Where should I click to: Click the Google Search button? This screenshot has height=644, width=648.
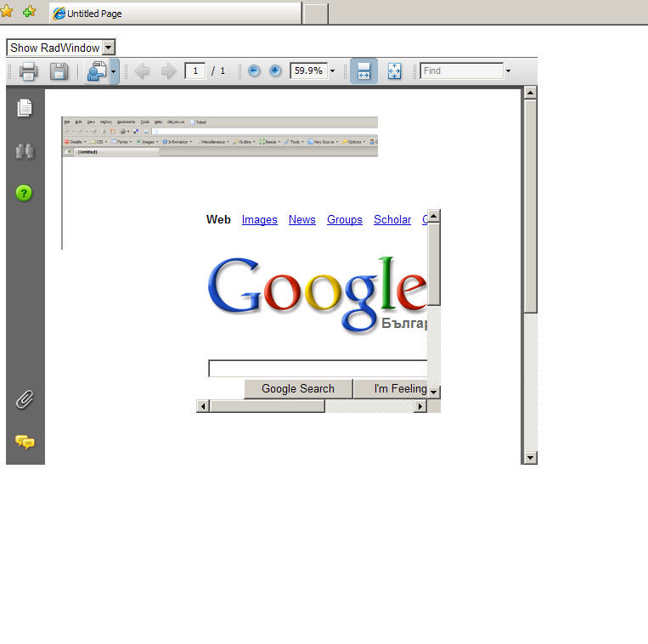[298, 388]
